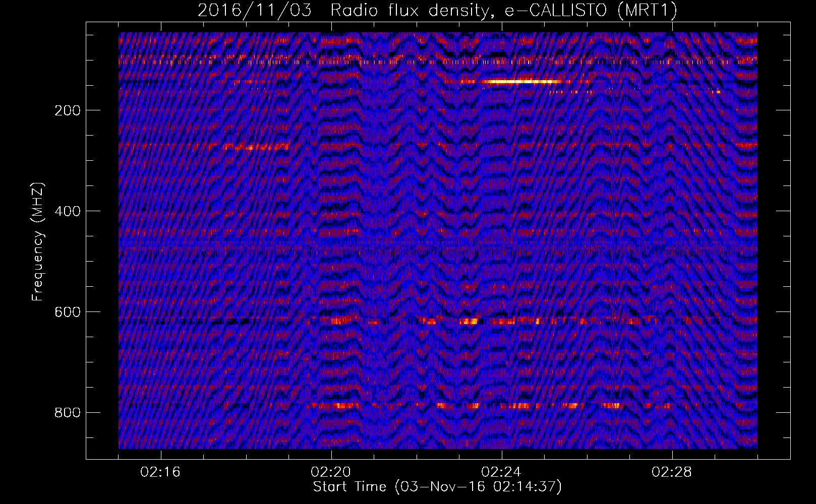The width and height of the screenshot is (816, 504).
Task: Click the 200 frequency tick label
Action: tap(68, 110)
